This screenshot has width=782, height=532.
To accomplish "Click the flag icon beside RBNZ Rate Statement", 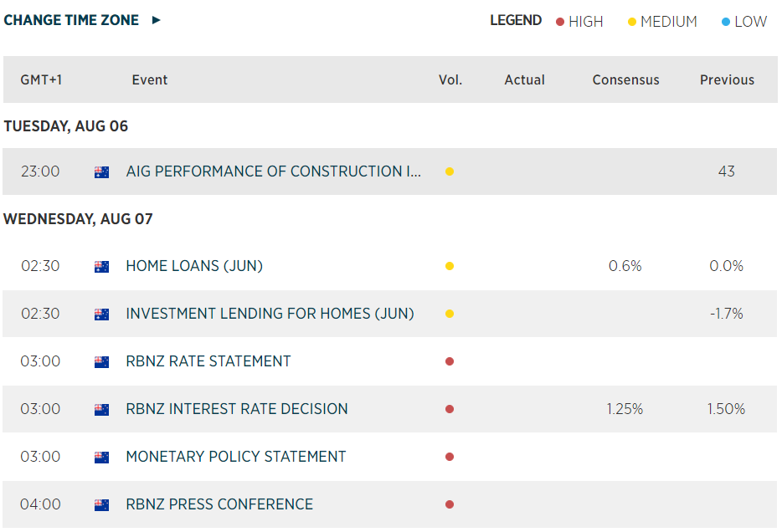I will [102, 362].
